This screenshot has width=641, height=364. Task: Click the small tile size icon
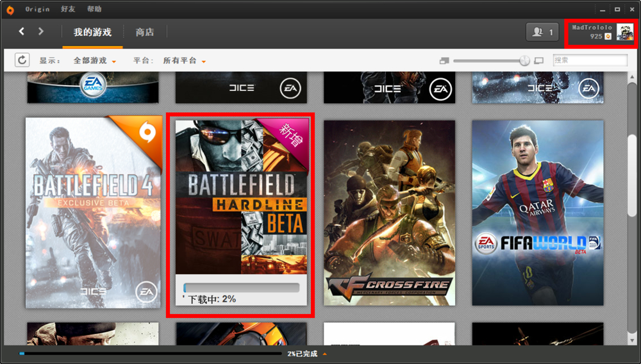444,60
